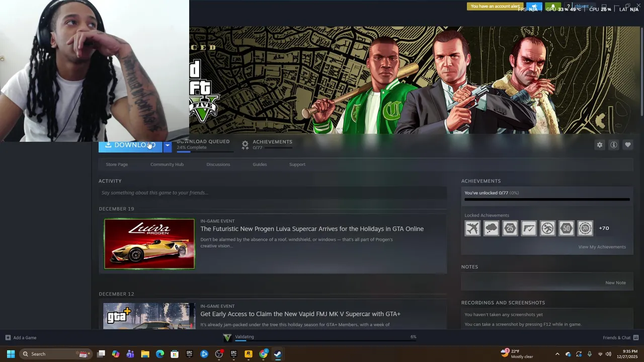Open the dropdown arrow beside Download

tap(167, 146)
